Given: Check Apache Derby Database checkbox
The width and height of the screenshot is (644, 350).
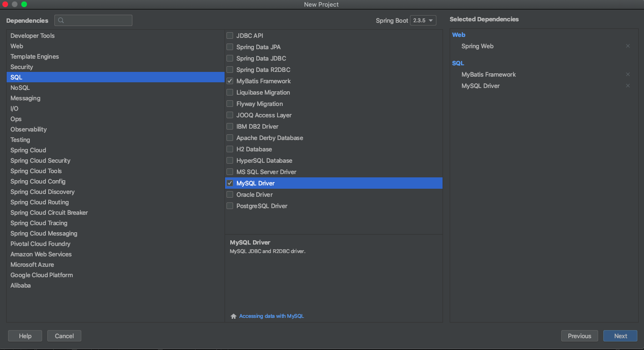Looking at the screenshot, I should click(x=230, y=138).
